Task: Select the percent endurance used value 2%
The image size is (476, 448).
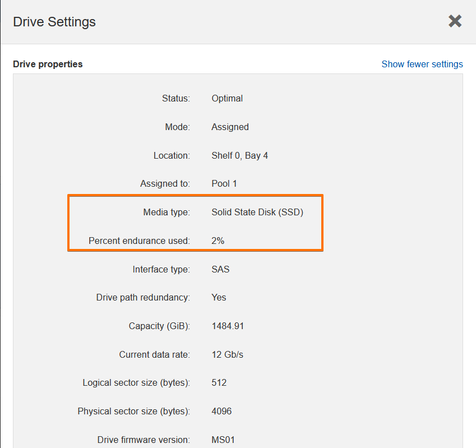Action: [x=218, y=241]
